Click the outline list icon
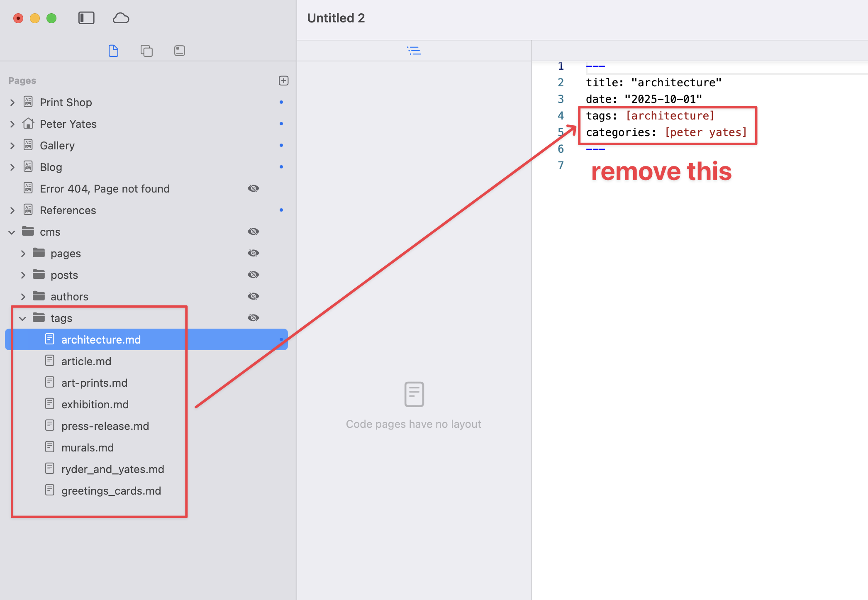Image resolution: width=868 pixels, height=600 pixels. point(414,51)
